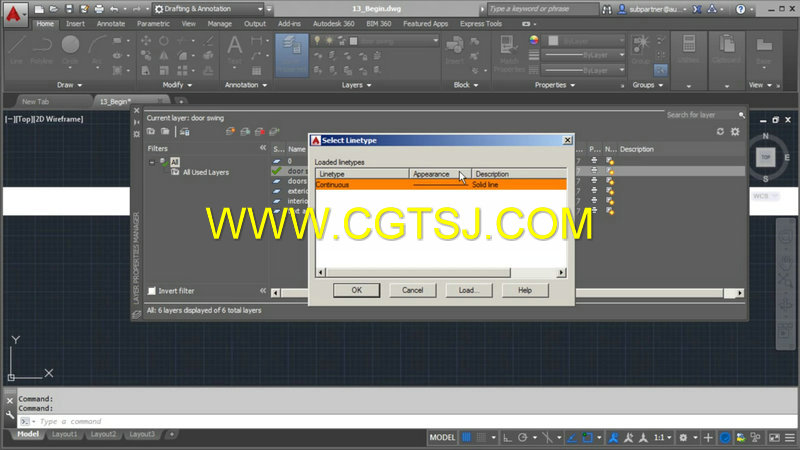Switch to the Layout1 tab
The image size is (800, 450).
click(x=64, y=434)
